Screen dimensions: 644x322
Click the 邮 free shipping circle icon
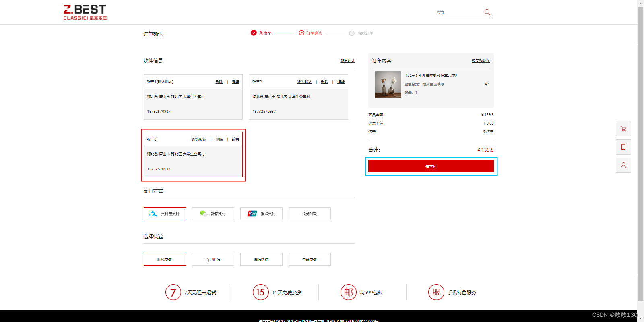348,292
